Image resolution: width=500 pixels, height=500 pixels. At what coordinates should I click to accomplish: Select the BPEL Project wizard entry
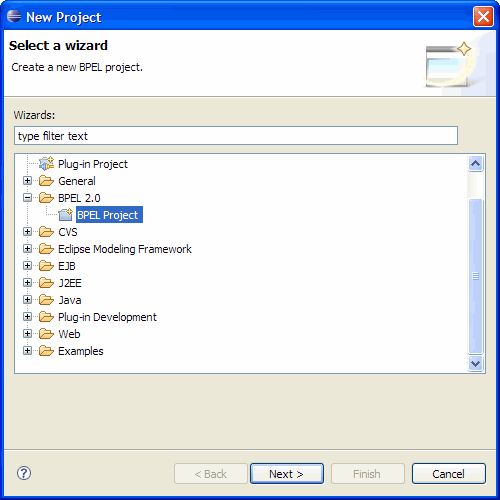pos(109,215)
